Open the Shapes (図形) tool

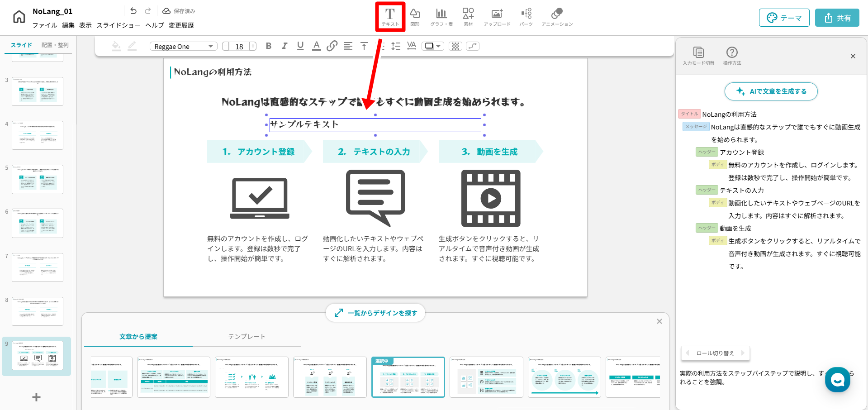415,17
